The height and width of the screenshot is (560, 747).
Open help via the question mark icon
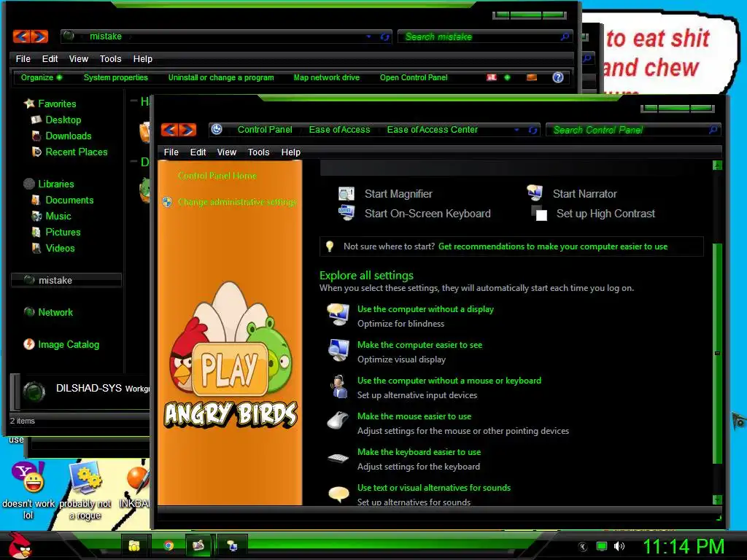pyautogui.click(x=558, y=77)
